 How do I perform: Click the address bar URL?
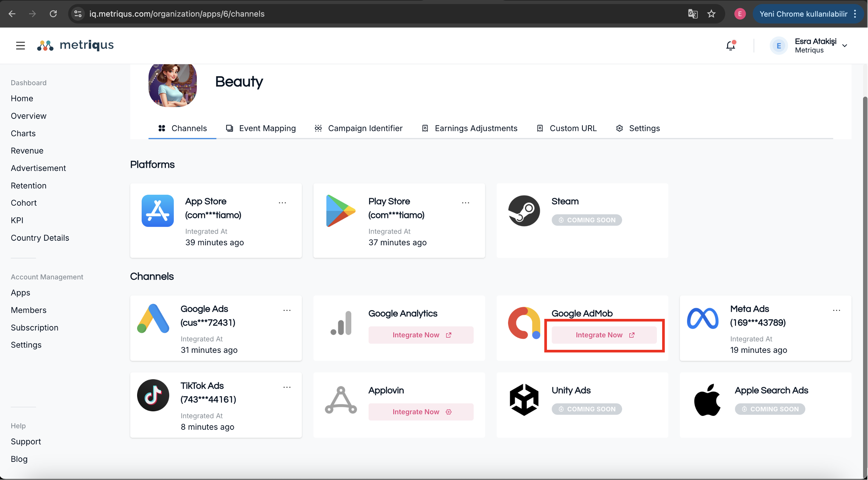pyautogui.click(x=177, y=14)
